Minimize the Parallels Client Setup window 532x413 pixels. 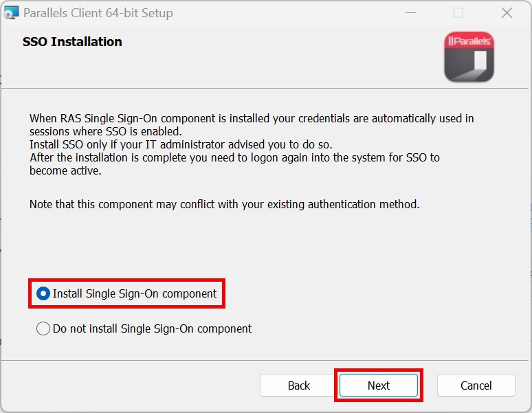point(410,13)
